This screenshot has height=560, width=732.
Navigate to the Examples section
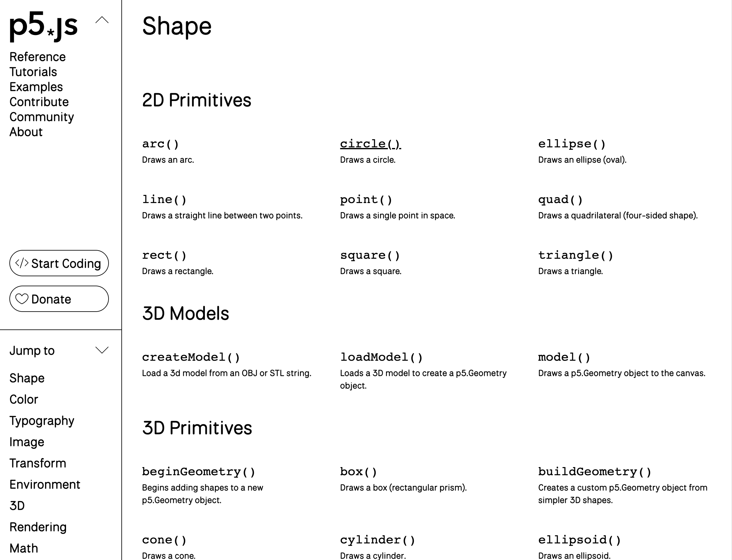pyautogui.click(x=36, y=87)
